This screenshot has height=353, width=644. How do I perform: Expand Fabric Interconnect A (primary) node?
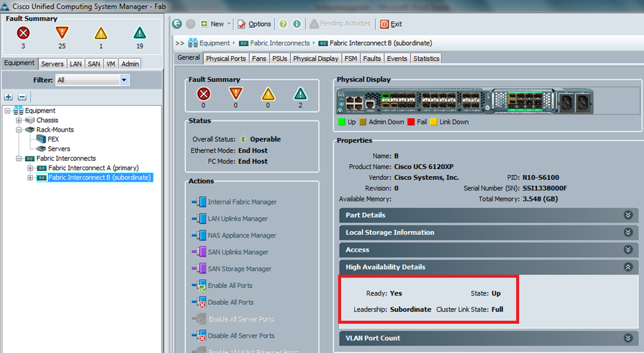click(30, 168)
